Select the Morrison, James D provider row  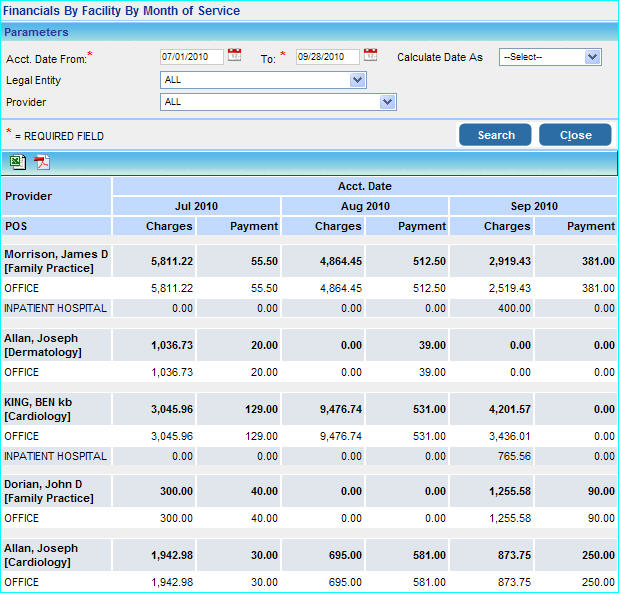tap(55, 261)
